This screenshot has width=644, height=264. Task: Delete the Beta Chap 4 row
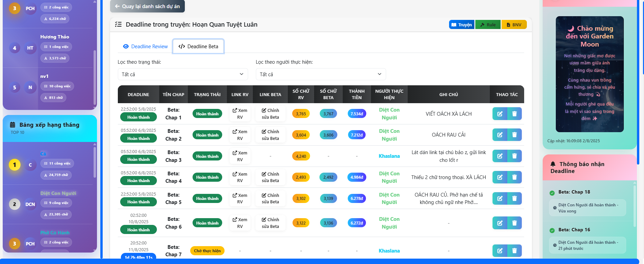pos(514,177)
